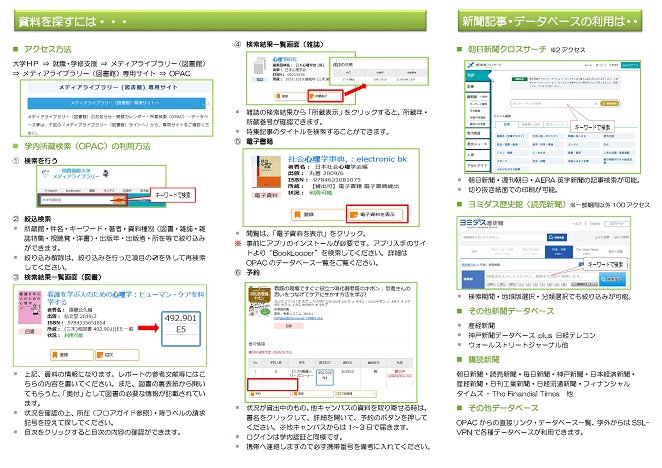The height and width of the screenshot is (468, 662).
Task: Click the 朝日新聞クロスサーチ heading
Action: [x=507, y=49]
